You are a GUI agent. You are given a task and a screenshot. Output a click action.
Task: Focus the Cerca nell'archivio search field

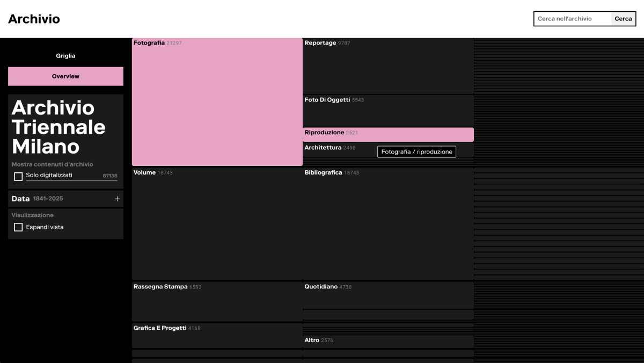tap(573, 19)
